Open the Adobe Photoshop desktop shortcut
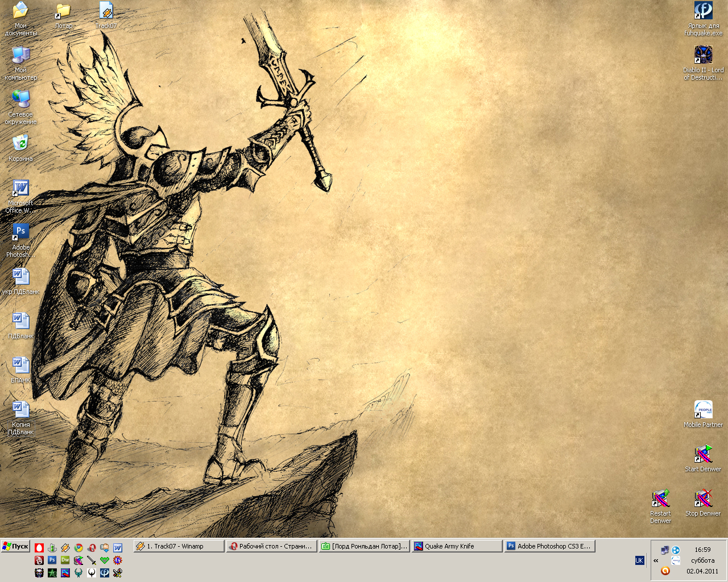728x582 pixels. point(20,232)
